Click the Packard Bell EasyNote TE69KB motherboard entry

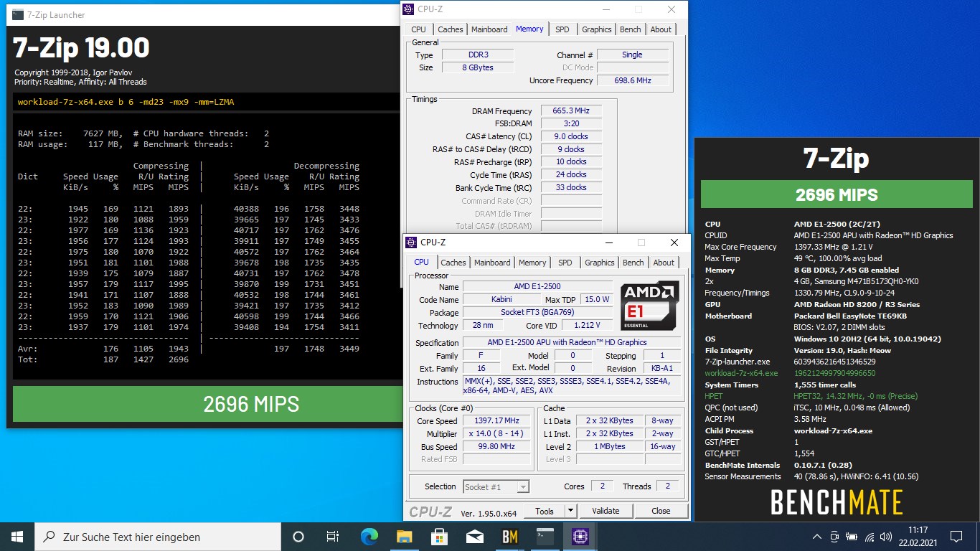tap(850, 316)
